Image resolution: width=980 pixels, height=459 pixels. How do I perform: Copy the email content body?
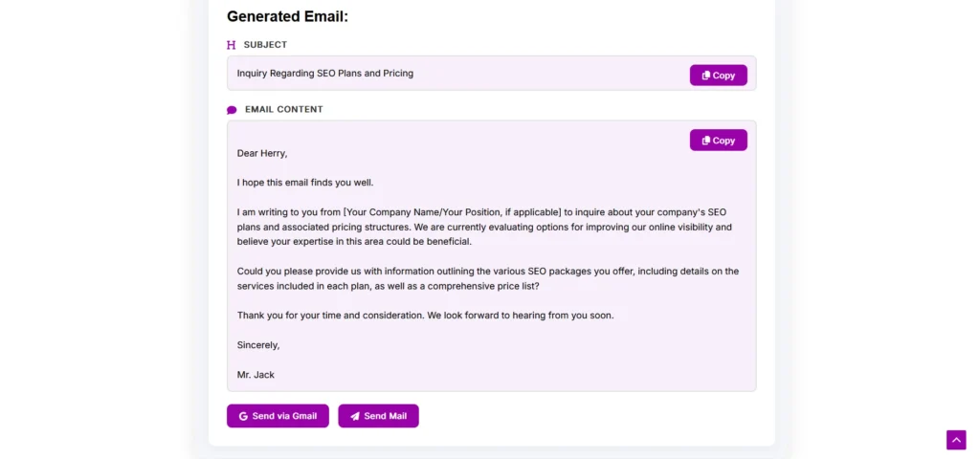point(718,141)
